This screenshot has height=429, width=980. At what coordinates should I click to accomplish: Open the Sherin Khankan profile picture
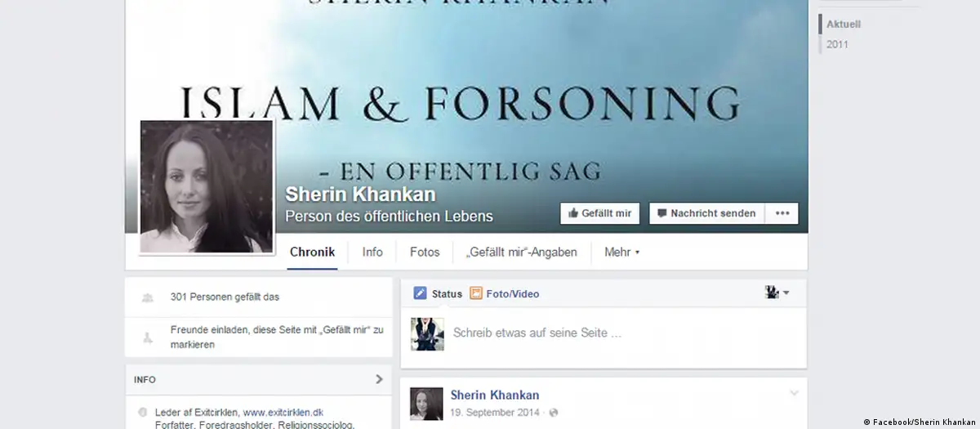pyautogui.click(x=207, y=187)
